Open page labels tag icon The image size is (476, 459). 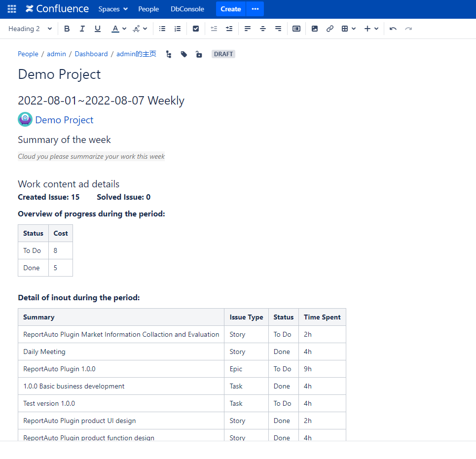[x=184, y=54]
